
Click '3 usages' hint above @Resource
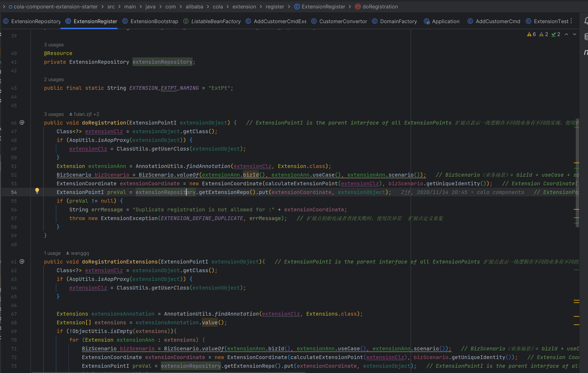pyautogui.click(x=54, y=45)
